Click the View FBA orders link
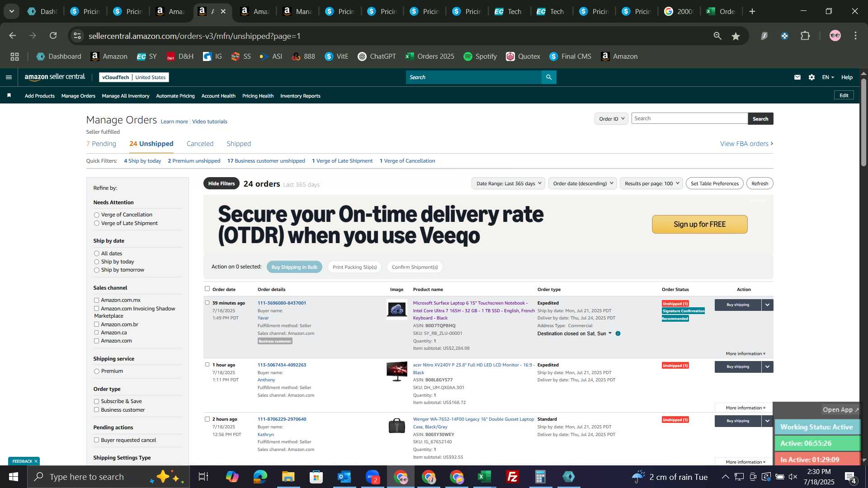Screen dimensions: 868x488 pyautogui.click(x=746, y=144)
